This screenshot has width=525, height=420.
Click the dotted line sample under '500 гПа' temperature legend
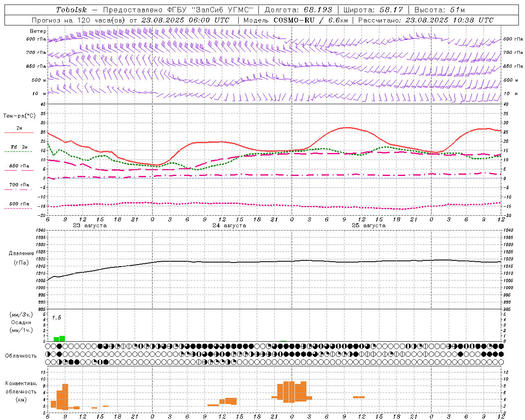(x=19, y=209)
